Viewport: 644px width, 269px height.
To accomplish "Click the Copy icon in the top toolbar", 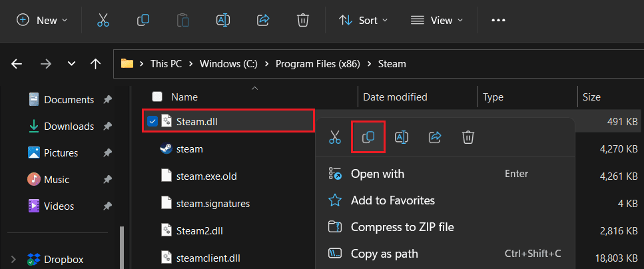I will tap(143, 20).
